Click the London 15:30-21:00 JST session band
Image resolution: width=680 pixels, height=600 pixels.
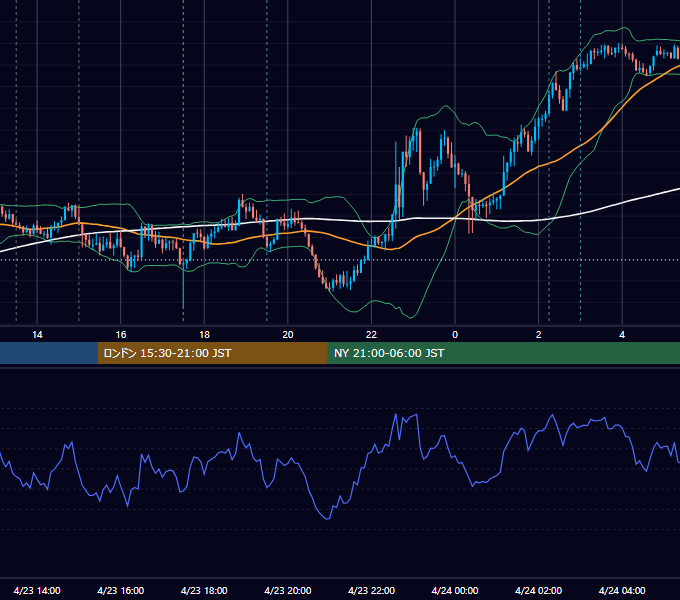click(212, 353)
